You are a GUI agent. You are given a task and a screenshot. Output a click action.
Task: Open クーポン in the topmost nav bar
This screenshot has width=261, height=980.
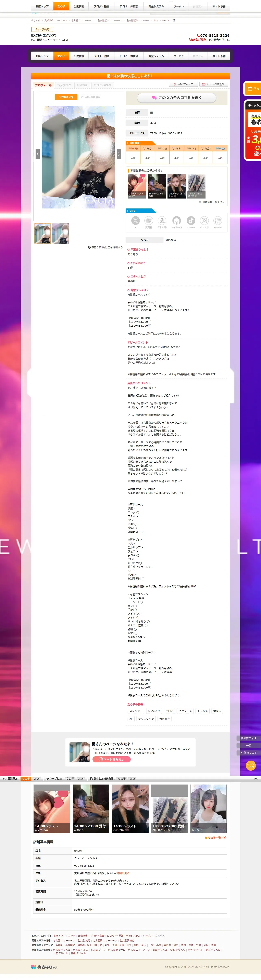pos(179,6)
